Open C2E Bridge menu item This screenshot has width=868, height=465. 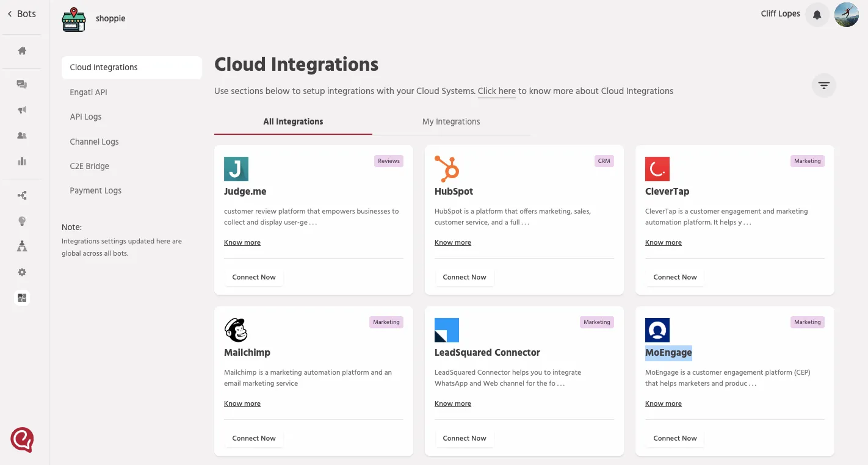coord(90,166)
